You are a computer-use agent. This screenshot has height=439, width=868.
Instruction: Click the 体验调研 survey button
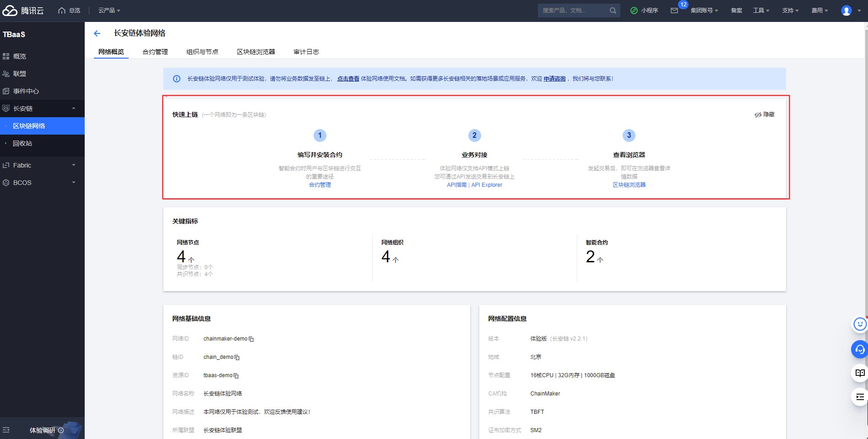(x=46, y=430)
